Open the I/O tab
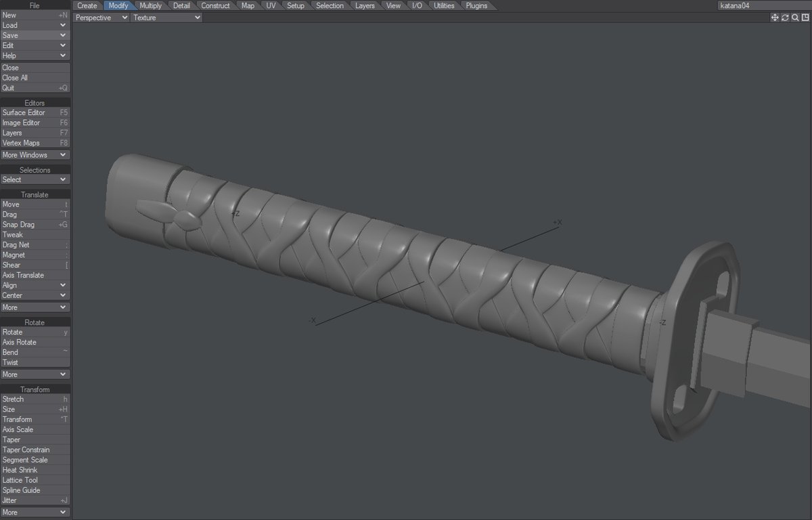 tap(417, 5)
